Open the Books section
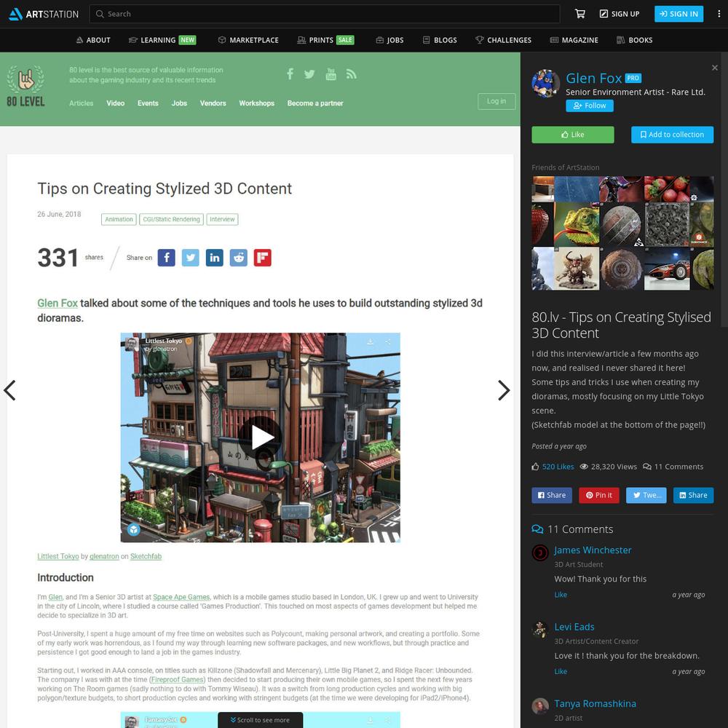Image resolution: width=728 pixels, height=728 pixels. click(x=634, y=40)
